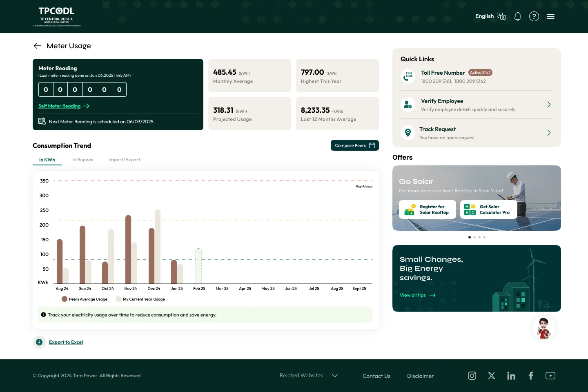The height and width of the screenshot is (392, 588).
Task: Click the Nov 24 peers average bar
Action: [x=128, y=249]
